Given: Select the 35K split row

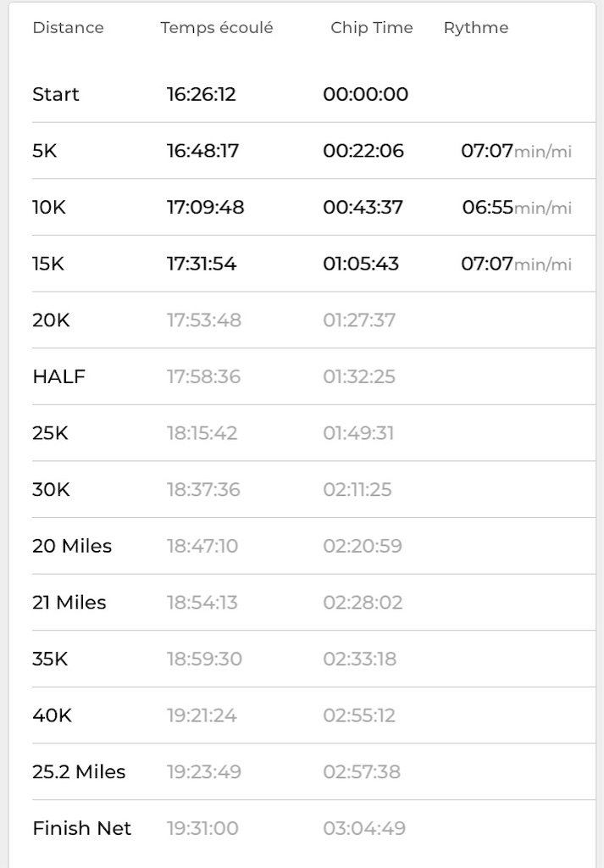Looking at the screenshot, I should pos(313,659).
